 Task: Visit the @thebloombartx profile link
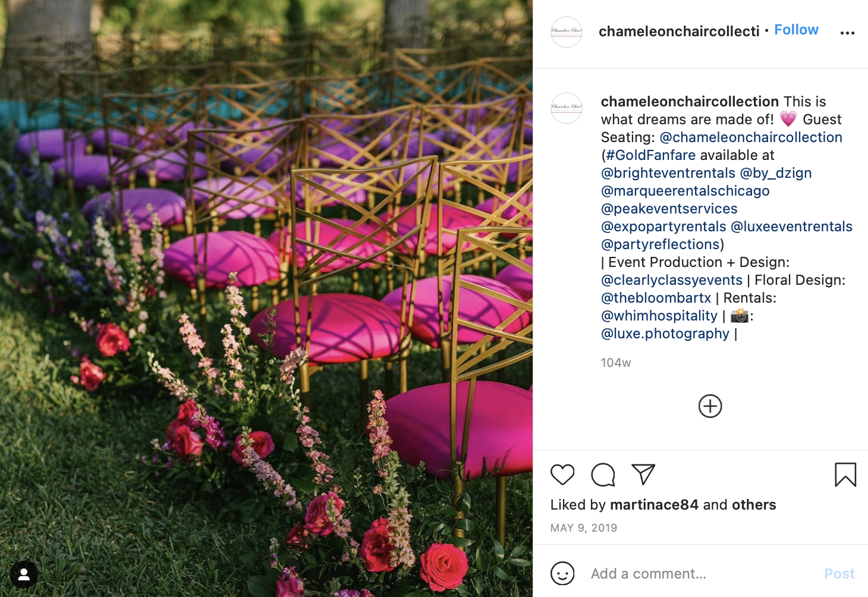656,298
